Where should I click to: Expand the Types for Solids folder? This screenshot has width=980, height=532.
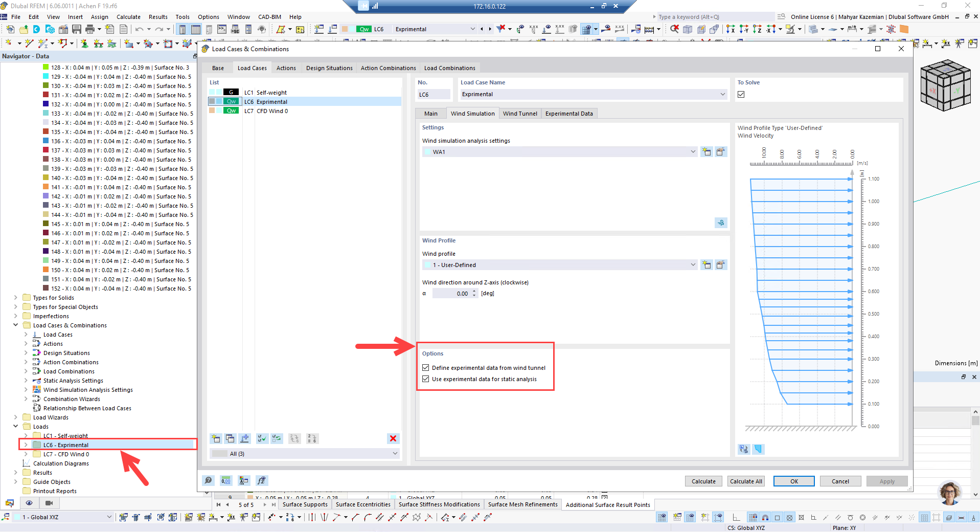click(x=16, y=298)
